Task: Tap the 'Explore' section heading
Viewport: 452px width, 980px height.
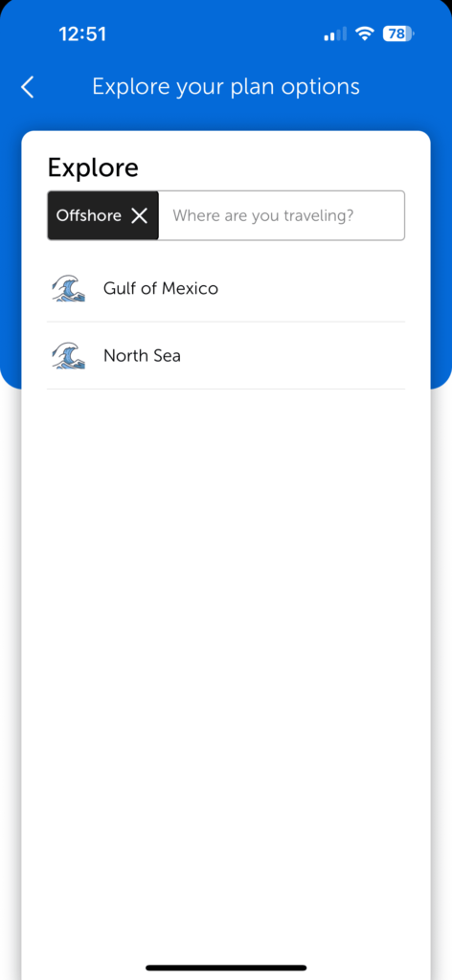Action: (x=93, y=167)
